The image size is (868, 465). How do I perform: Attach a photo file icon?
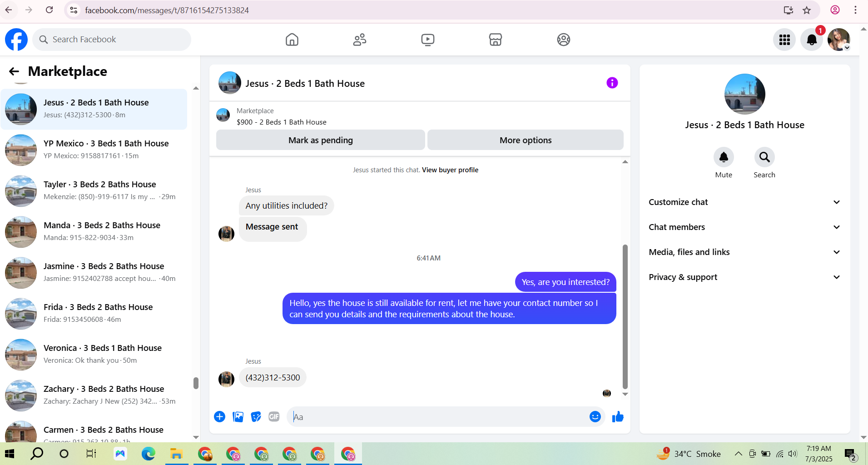pos(238,417)
